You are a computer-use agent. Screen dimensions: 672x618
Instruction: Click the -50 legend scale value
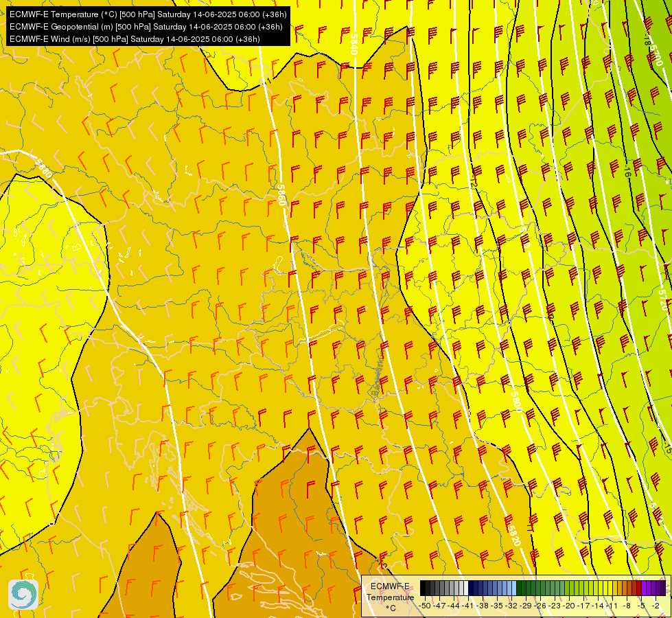tap(425, 606)
